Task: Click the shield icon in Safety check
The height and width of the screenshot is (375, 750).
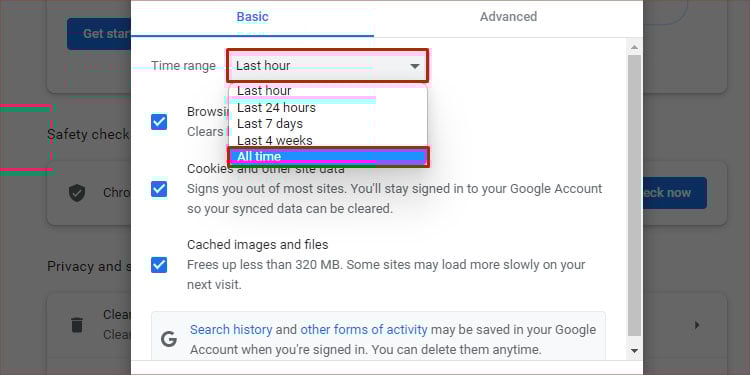Action: coord(77,193)
